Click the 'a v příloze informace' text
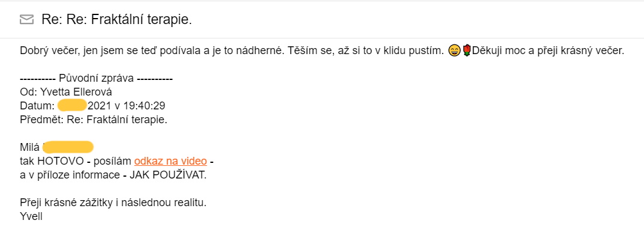644x241 pixels. point(70,175)
